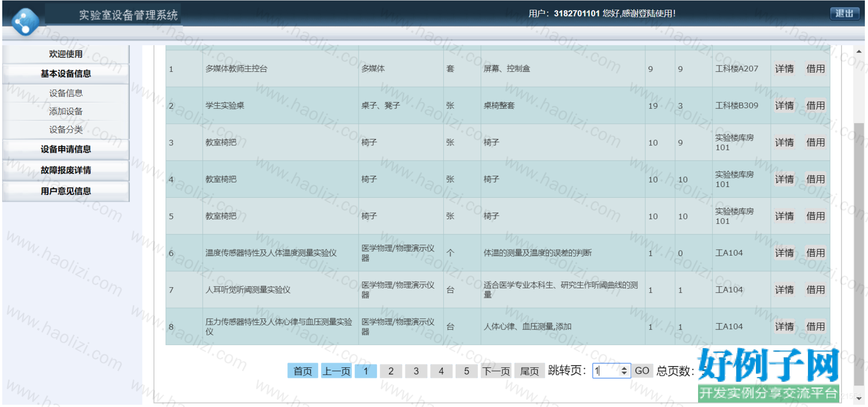Viewport: 868px width, 407px height.
Task: Click 借用 for 压力传感器特性 device
Action: click(x=816, y=326)
